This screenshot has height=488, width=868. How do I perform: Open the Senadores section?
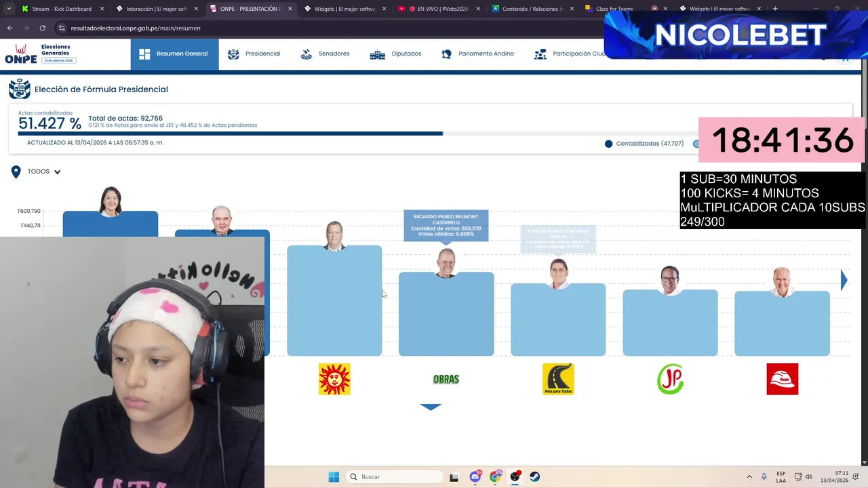pyautogui.click(x=325, y=54)
